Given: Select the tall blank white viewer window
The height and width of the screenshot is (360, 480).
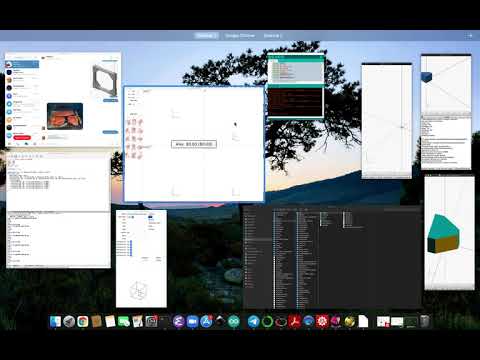Looking at the screenshot, I should (x=387, y=121).
